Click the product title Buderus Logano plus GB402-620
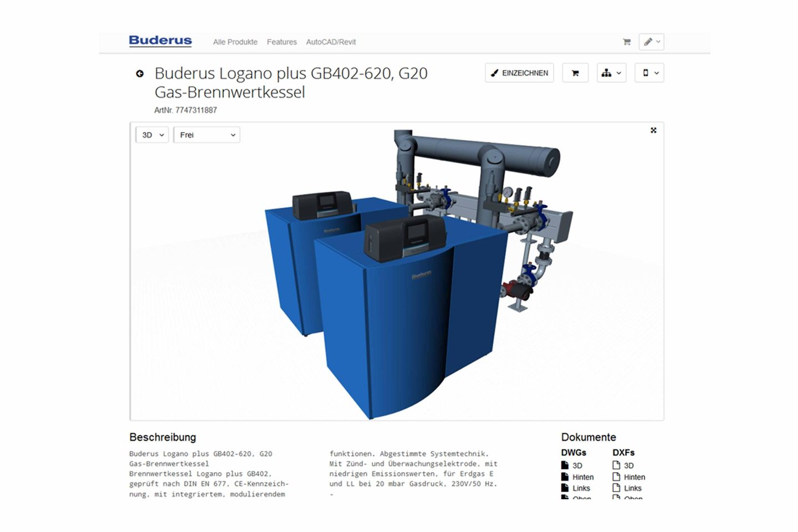Image resolution: width=798 pixels, height=532 pixels. [x=291, y=83]
